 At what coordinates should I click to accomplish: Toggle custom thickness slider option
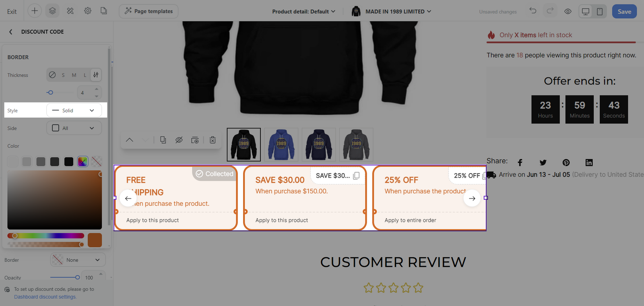96,75
